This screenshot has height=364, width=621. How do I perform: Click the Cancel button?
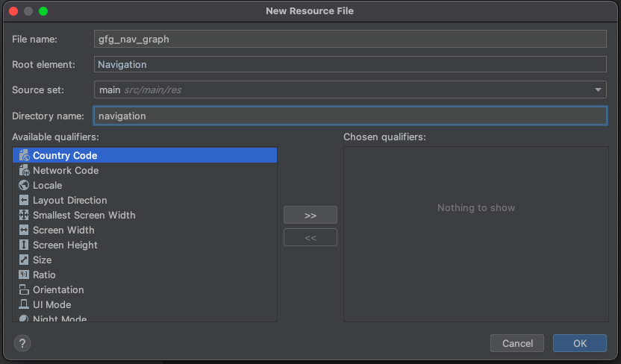517,343
